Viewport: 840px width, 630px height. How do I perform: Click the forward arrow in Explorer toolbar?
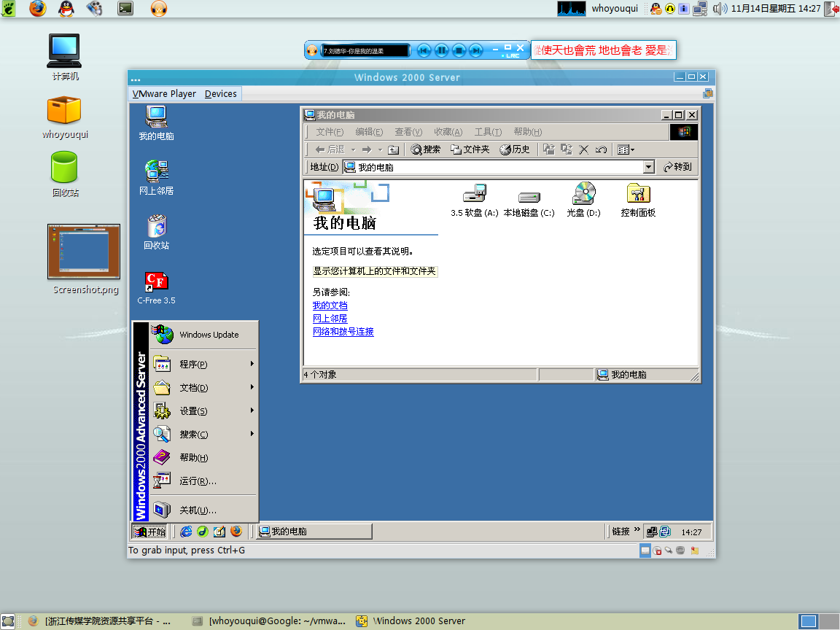click(367, 149)
